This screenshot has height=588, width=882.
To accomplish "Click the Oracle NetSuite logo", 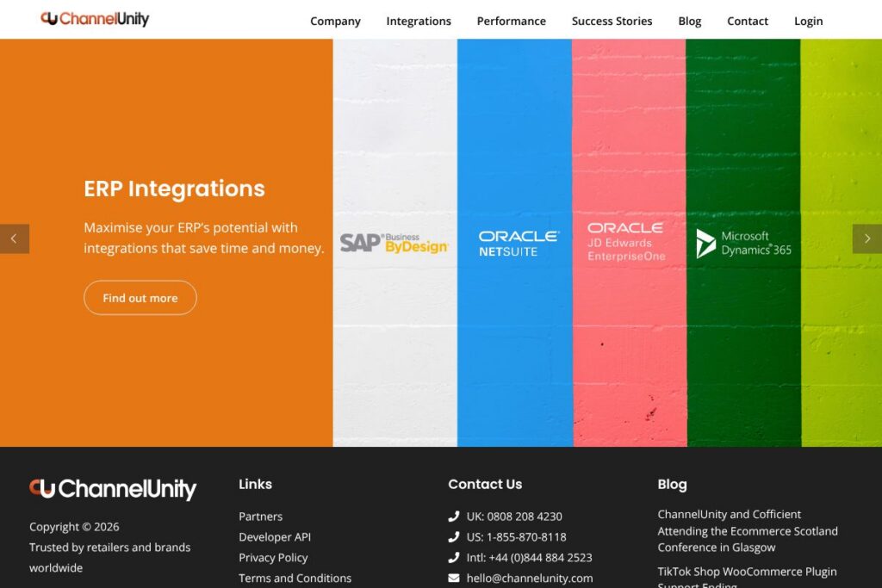I will click(519, 243).
